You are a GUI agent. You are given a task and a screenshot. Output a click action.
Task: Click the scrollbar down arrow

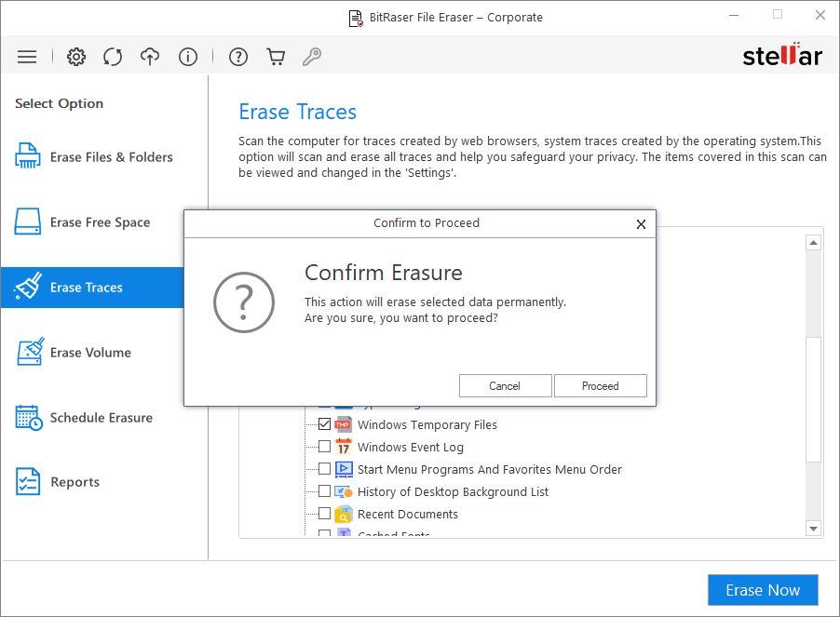pos(813,529)
